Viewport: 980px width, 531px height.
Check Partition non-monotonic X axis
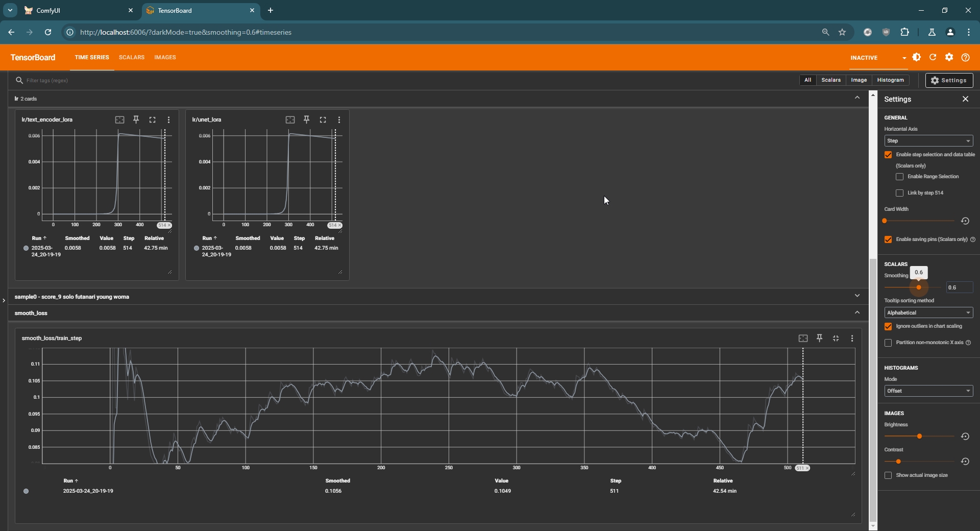point(888,343)
